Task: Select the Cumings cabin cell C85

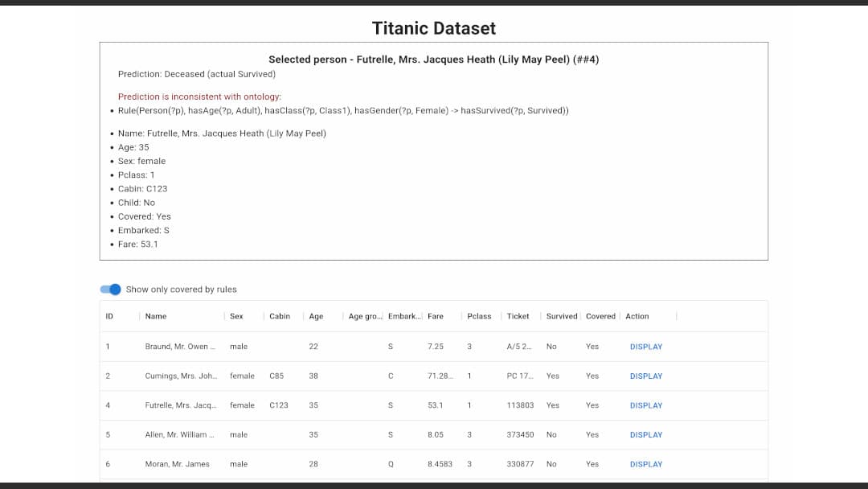Action: (x=276, y=376)
